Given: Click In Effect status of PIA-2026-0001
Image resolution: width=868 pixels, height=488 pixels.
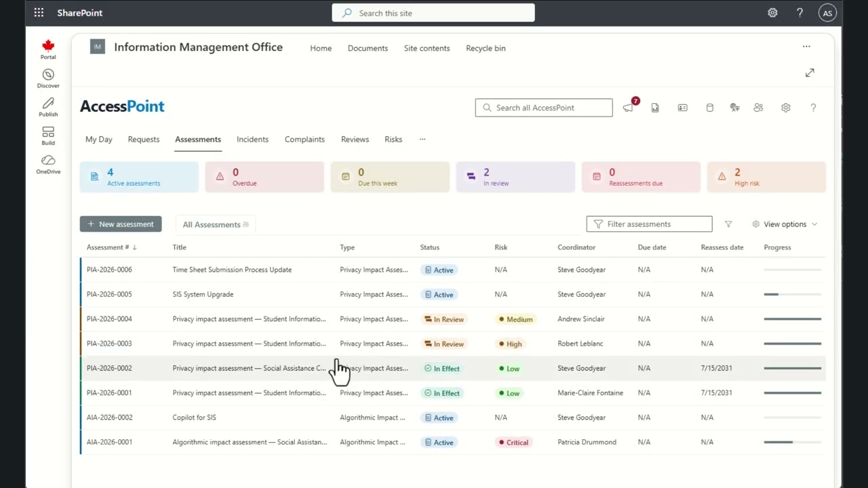Looking at the screenshot, I should pyautogui.click(x=442, y=393).
